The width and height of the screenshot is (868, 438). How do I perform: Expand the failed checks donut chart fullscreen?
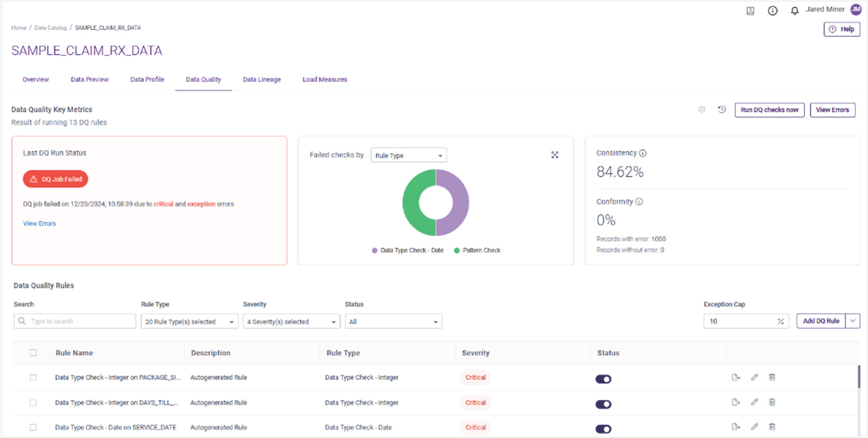(555, 155)
